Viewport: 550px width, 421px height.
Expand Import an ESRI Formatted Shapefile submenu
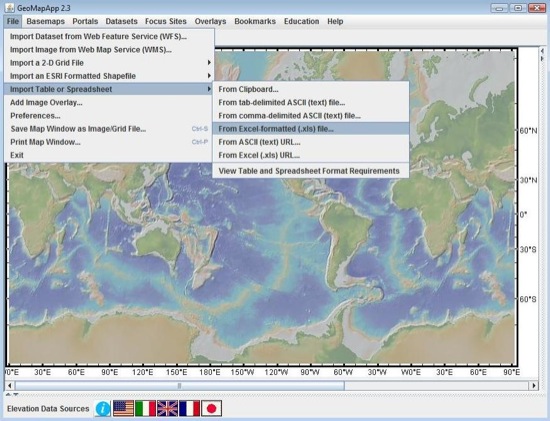pos(108,76)
